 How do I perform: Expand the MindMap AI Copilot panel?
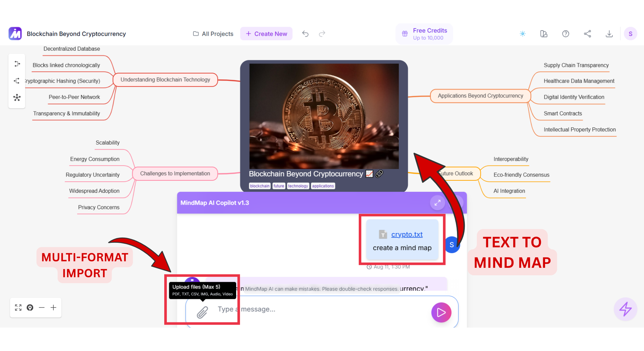[437, 203]
